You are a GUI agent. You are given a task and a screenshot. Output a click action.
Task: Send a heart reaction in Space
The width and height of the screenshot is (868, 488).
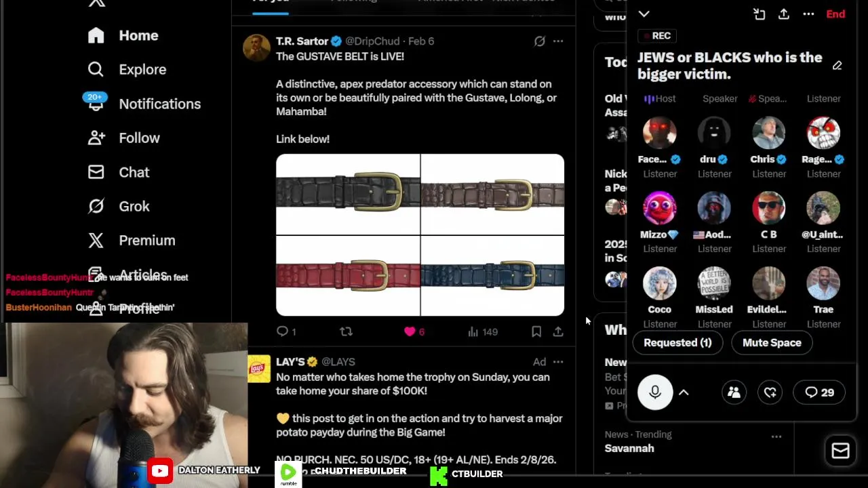point(770,392)
